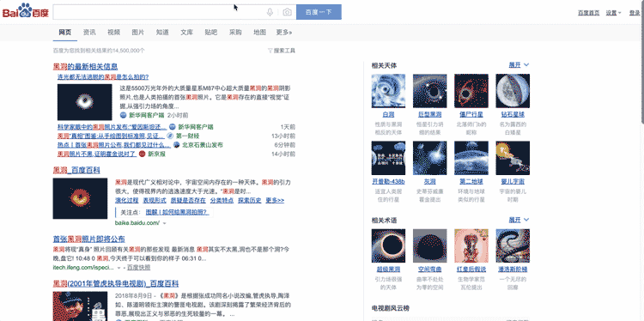Click the 百度百科 black hole thumbnail

80,198
